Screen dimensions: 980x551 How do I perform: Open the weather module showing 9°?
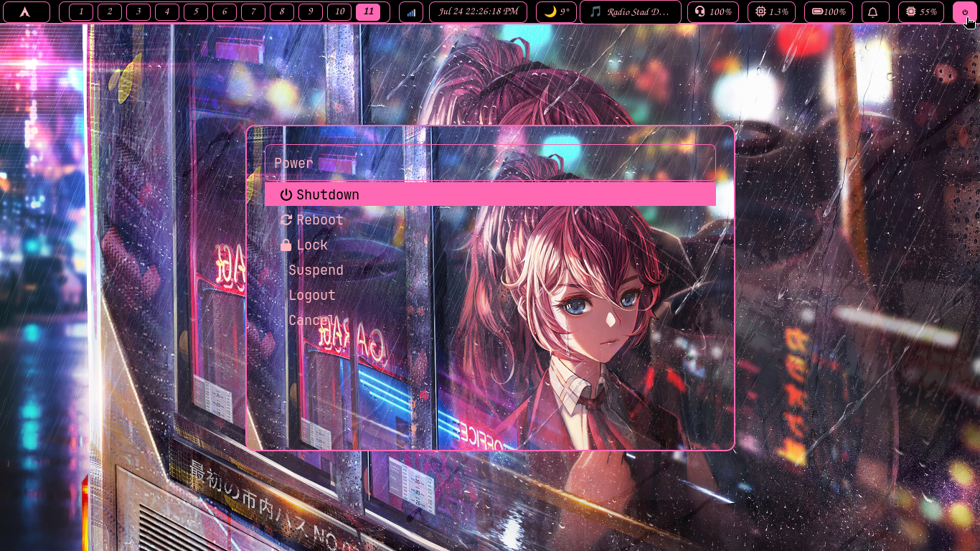[556, 12]
